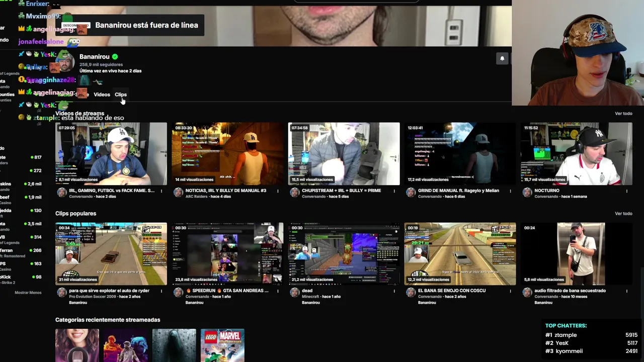Screen dimensions: 644x362
Task: Click avatar beside 'para que sirve explotar' clip
Action: 61,292
